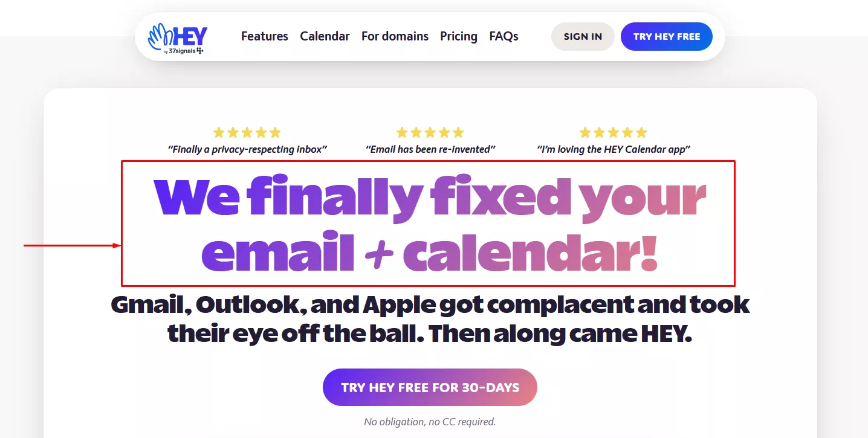
Task: Select the loving HEY Calendar app quote
Action: (614, 149)
